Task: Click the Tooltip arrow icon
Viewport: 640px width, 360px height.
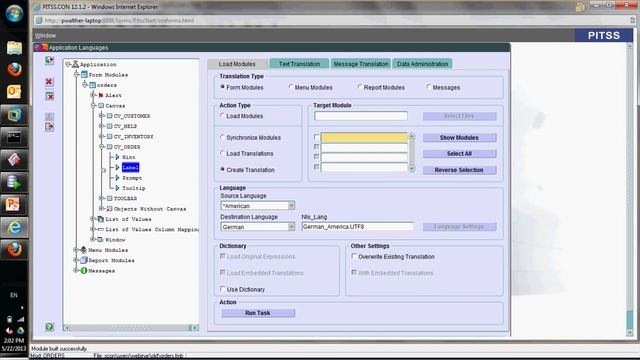Action: point(118,188)
